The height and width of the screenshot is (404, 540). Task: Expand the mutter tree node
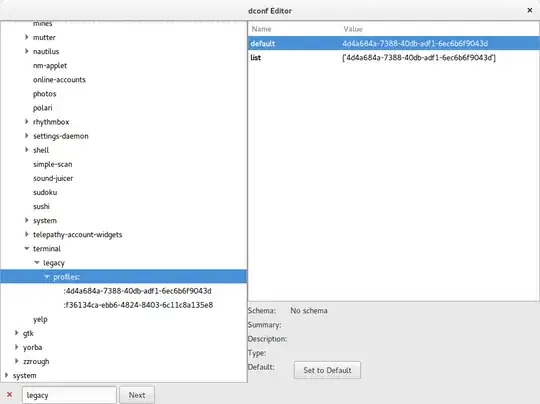tap(27, 37)
